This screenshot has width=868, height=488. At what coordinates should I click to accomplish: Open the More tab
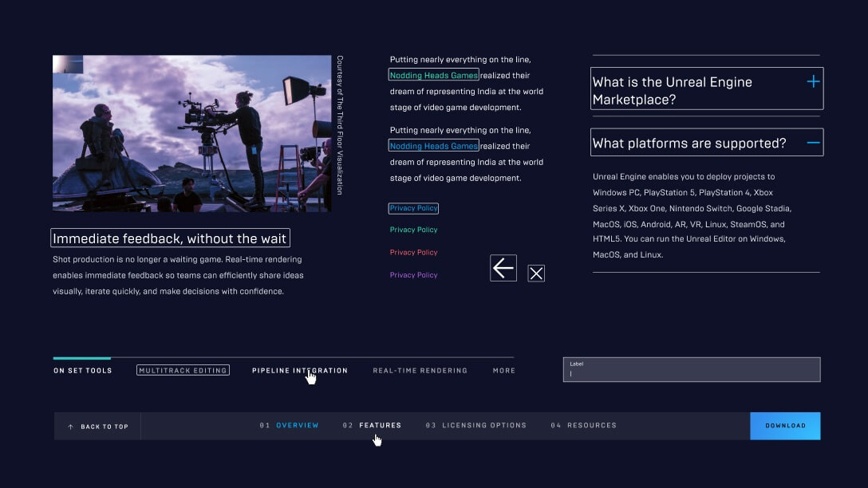coord(503,371)
